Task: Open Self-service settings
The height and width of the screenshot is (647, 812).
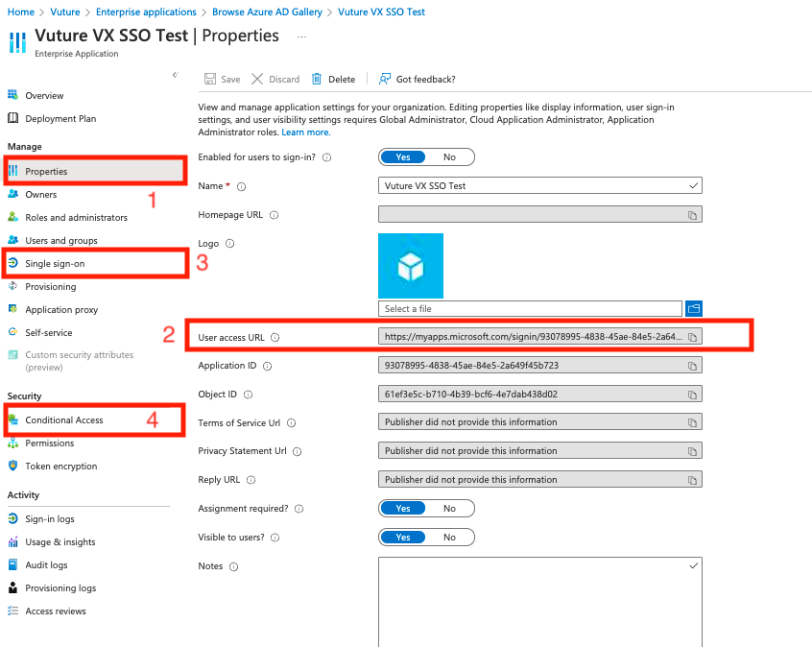Action: tap(49, 332)
